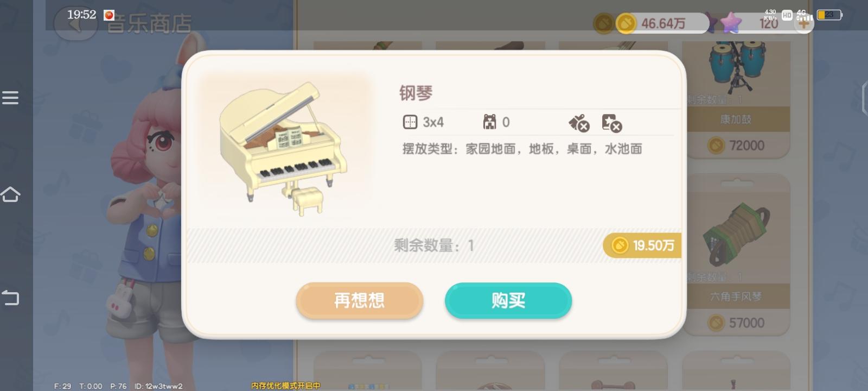Tap the back arrow next to 音乐商店

[x=75, y=24]
